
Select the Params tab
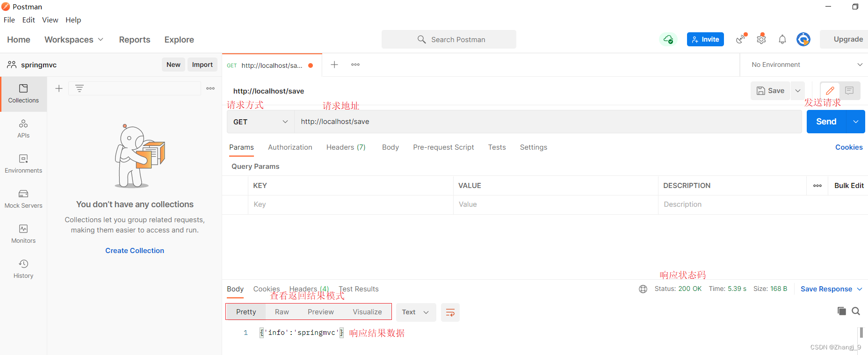pyautogui.click(x=241, y=147)
